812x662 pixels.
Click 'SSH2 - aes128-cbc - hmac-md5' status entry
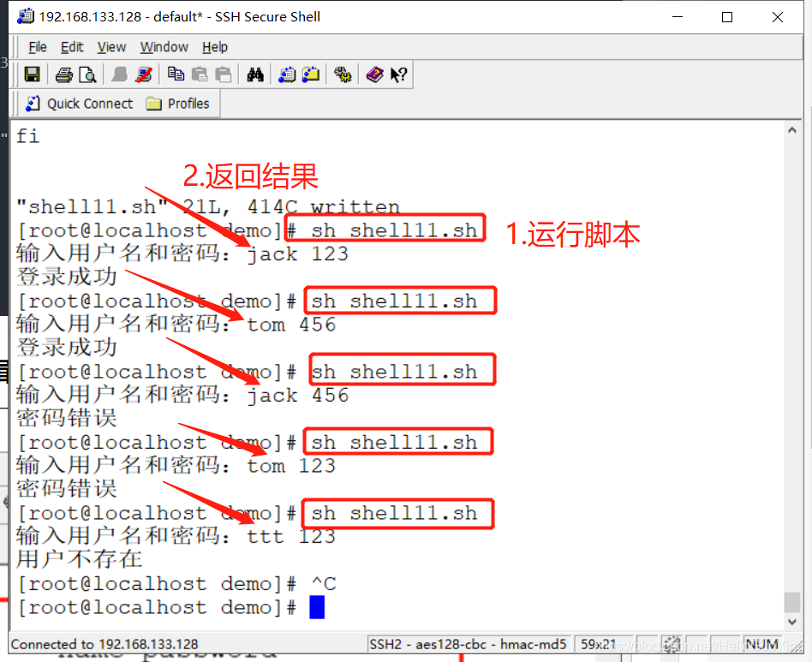point(468,644)
